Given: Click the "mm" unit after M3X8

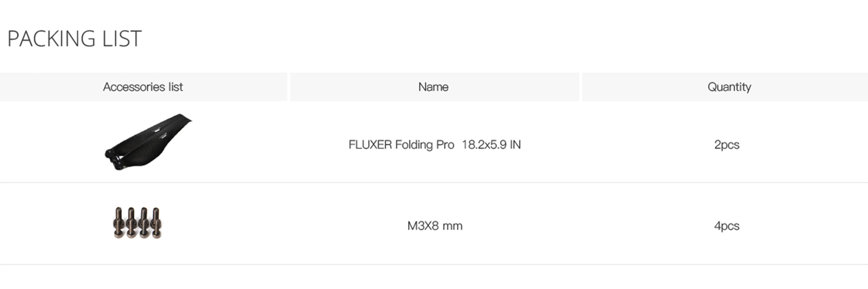Looking at the screenshot, I should [x=452, y=226].
